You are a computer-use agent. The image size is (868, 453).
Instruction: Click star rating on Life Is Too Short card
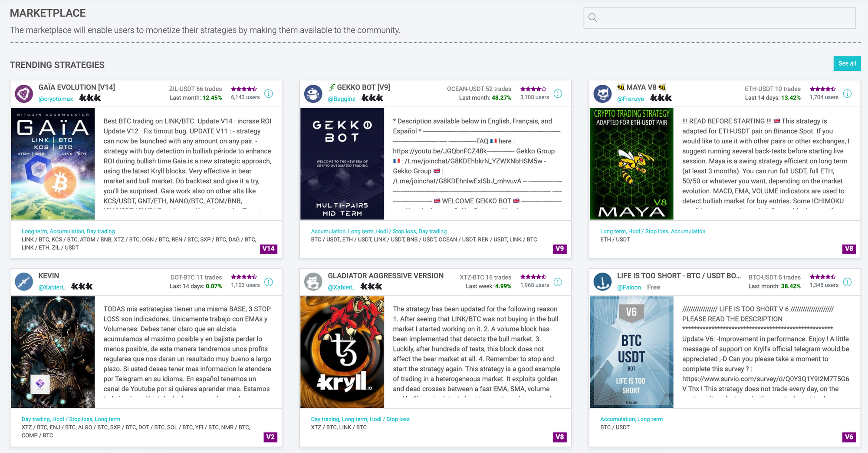[x=823, y=277]
